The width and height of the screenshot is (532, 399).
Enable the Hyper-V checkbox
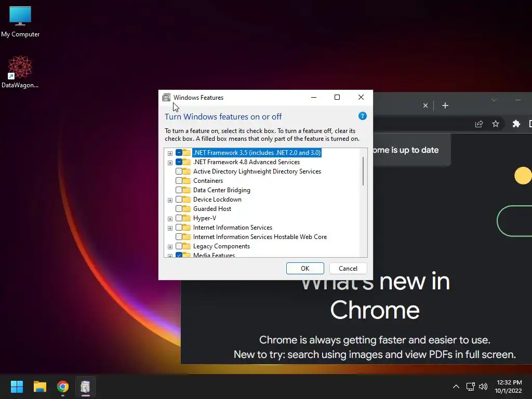179,218
